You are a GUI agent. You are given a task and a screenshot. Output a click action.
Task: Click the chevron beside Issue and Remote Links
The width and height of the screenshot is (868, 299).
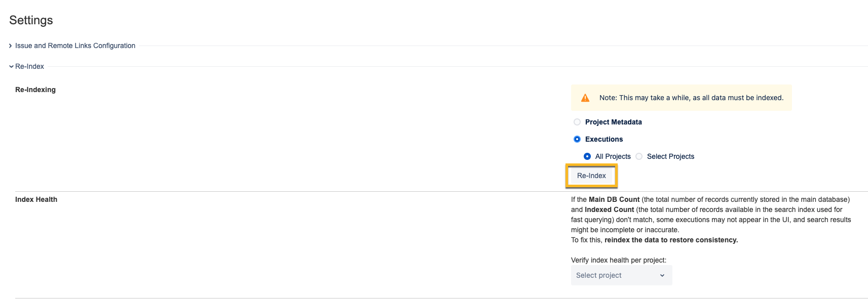[11, 46]
